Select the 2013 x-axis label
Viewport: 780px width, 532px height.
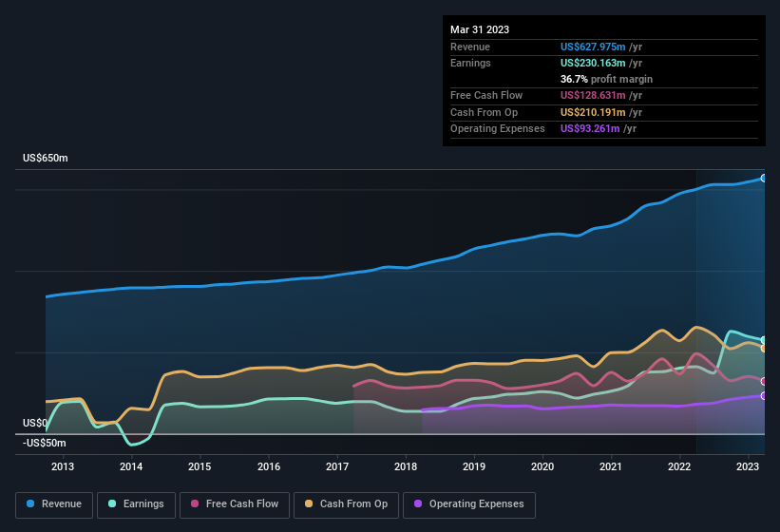coord(63,466)
